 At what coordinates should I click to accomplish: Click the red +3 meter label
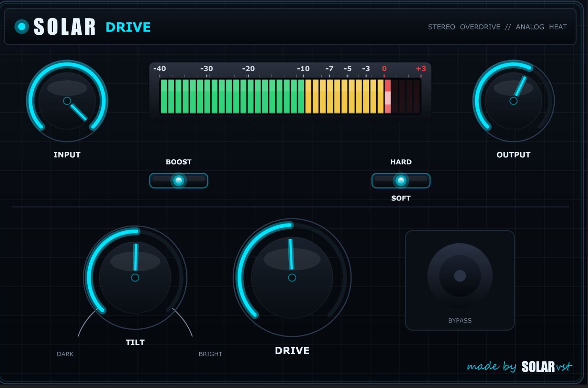tap(421, 68)
